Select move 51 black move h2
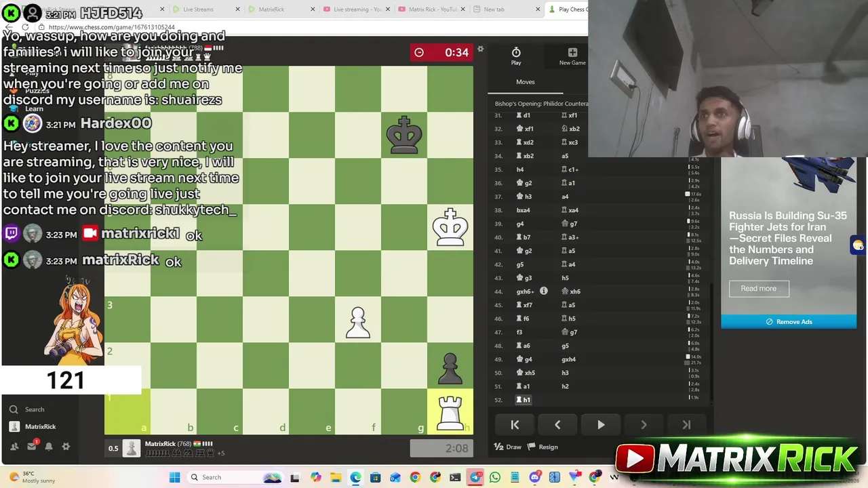This screenshot has height=488, width=868. tap(565, 386)
